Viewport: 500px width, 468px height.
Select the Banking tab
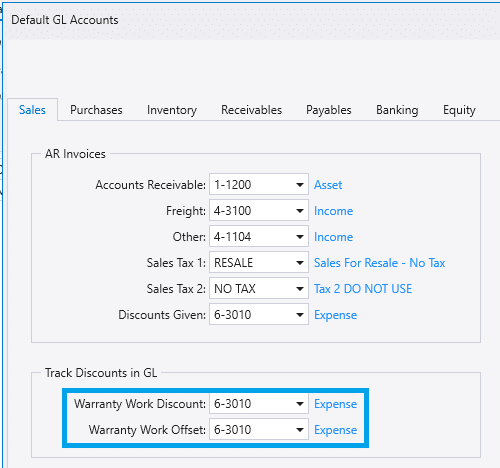397,110
